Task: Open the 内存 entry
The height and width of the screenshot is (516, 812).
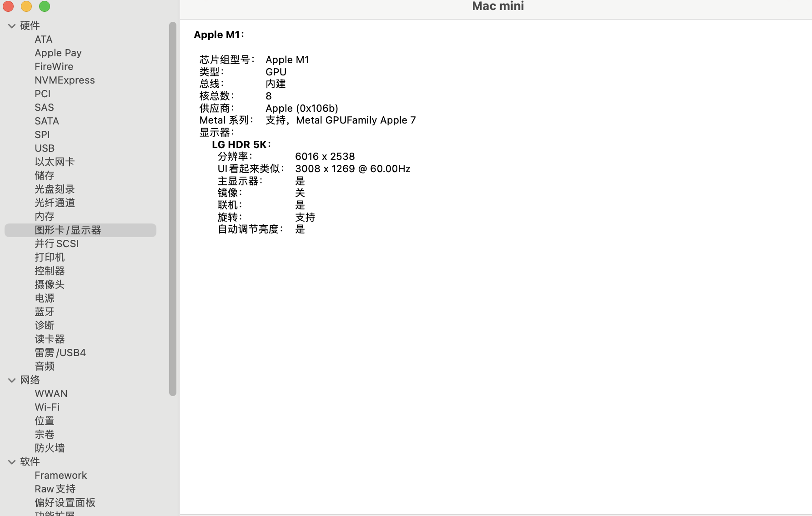Action: click(45, 217)
